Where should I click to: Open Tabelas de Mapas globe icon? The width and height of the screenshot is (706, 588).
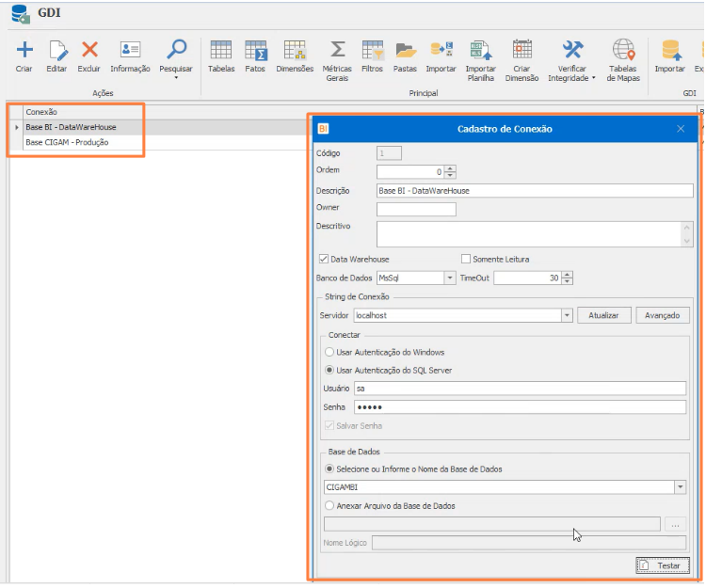pyautogui.click(x=623, y=50)
